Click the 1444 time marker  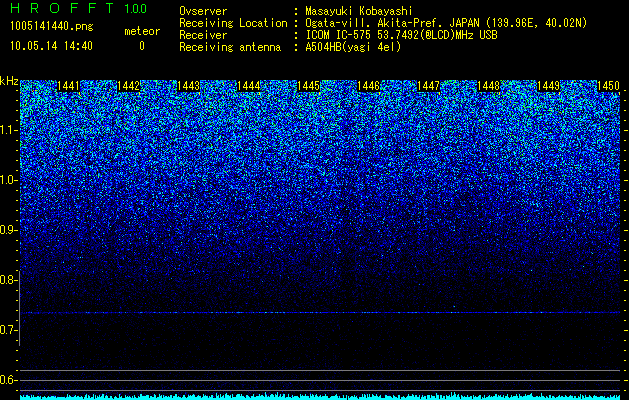[x=249, y=86]
